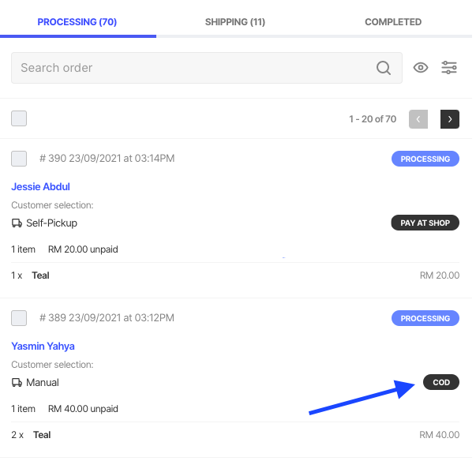Click Pay At Shop badge
This screenshot has height=461, width=476.
tap(425, 223)
